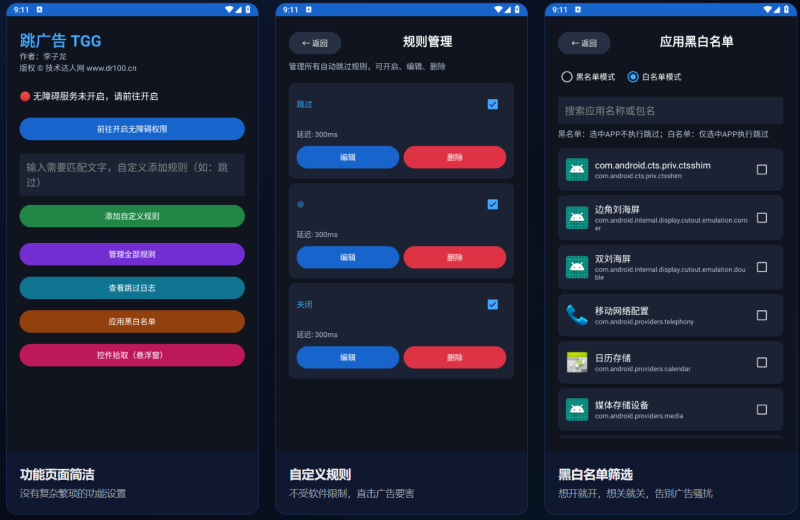The height and width of the screenshot is (520, 800).
Task: Delete the 关闭 rule
Action: click(455, 357)
